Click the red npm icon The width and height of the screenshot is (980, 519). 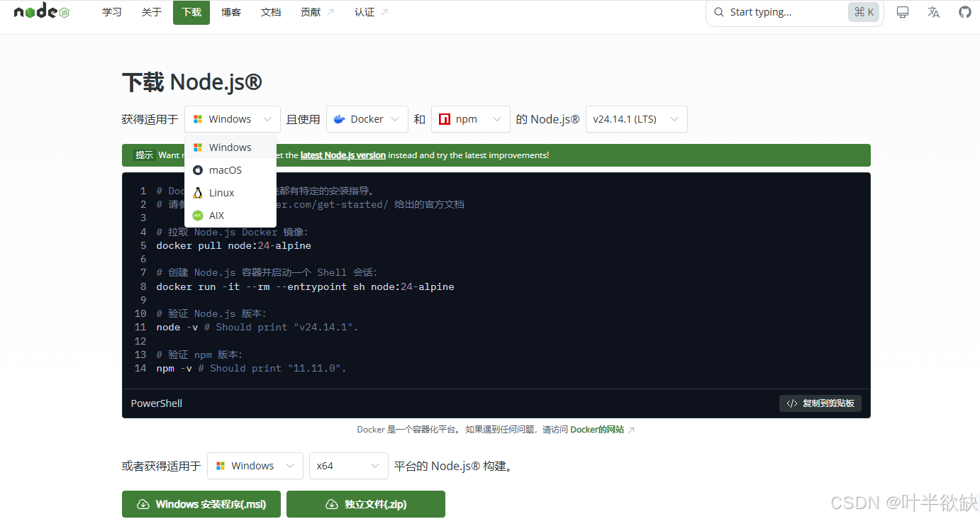pos(445,119)
